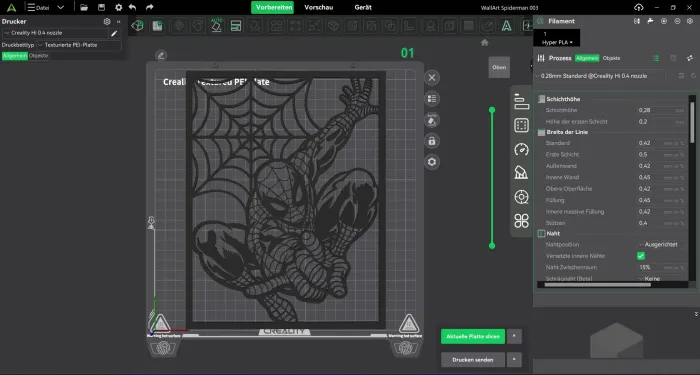700x375 pixels.
Task: Open the Datei menu
Action: [x=38, y=7]
